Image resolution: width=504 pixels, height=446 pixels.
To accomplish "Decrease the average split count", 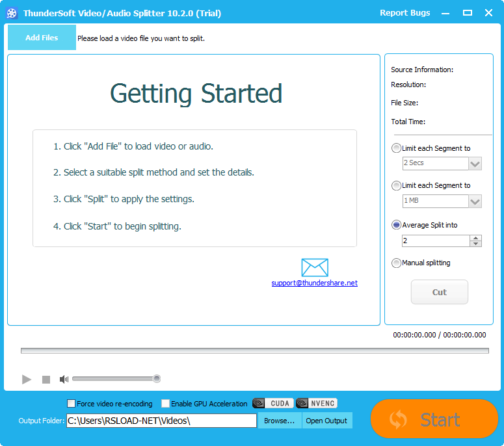I will (476, 244).
